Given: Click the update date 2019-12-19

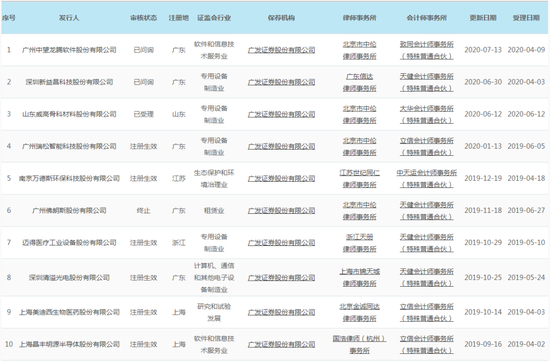Looking at the screenshot, I should coord(483,179).
